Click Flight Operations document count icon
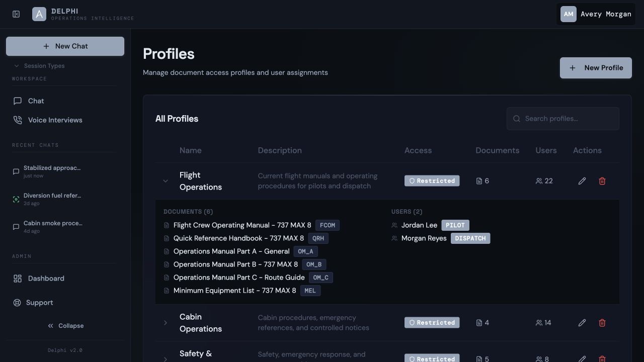Image resolution: width=644 pixels, height=362 pixels. pyautogui.click(x=479, y=181)
